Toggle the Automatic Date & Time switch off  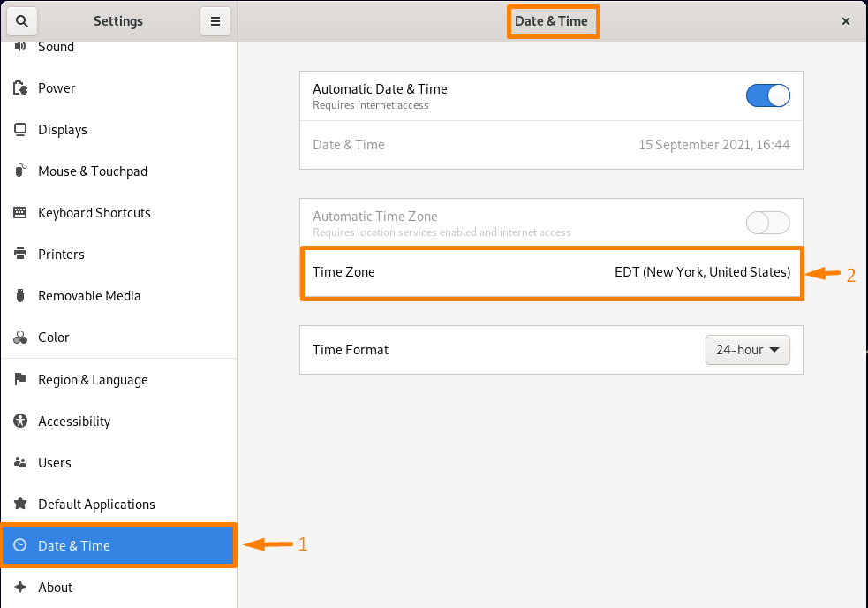point(767,95)
